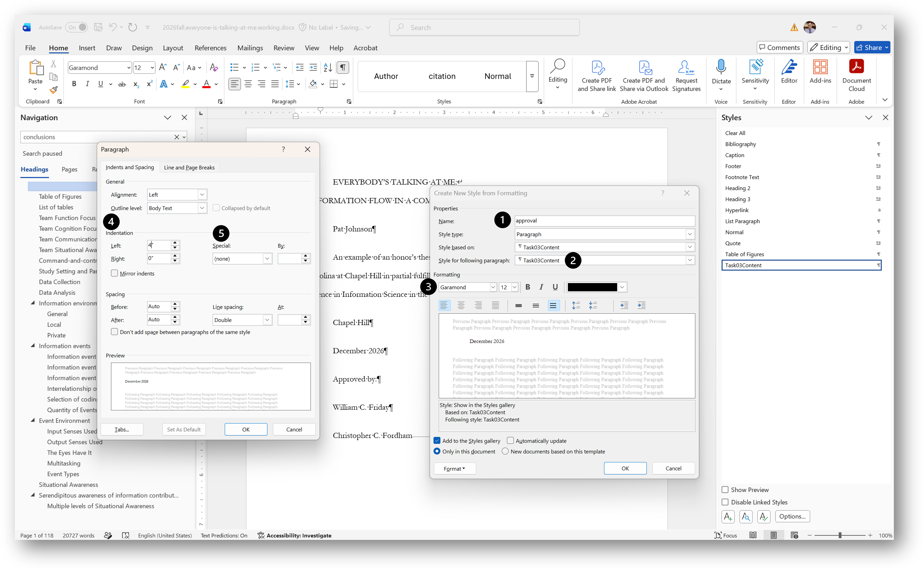Click Options... in Styles pane

(x=792, y=517)
